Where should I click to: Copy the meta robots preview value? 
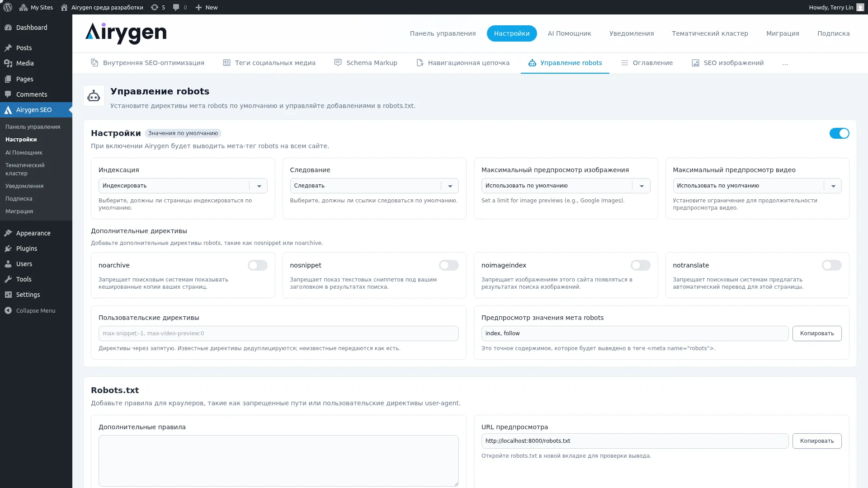click(x=817, y=333)
